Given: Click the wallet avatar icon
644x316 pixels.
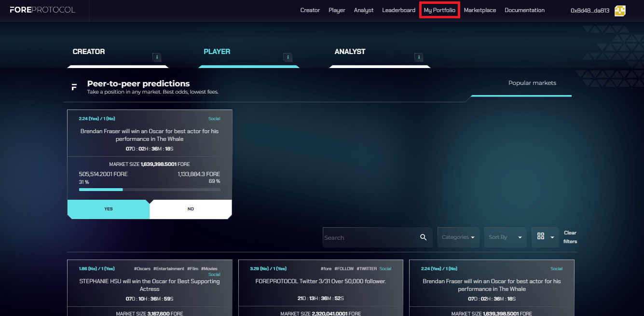Looking at the screenshot, I should coord(620,11).
